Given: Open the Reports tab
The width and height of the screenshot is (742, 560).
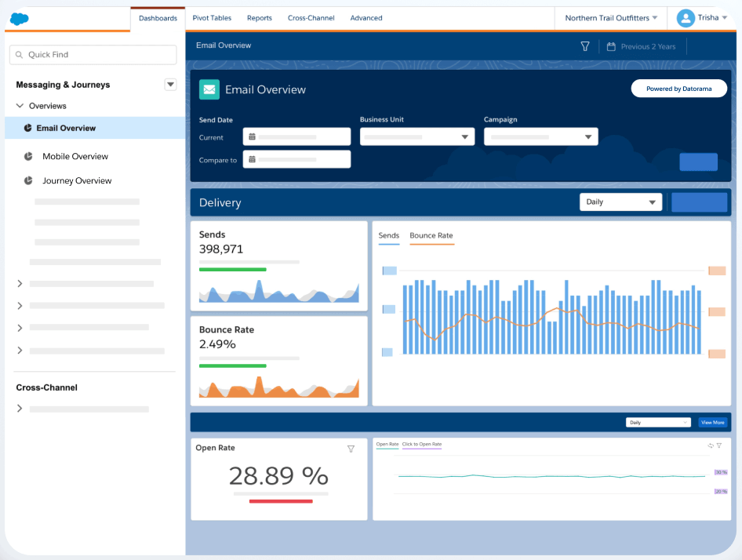Looking at the screenshot, I should pos(259,18).
